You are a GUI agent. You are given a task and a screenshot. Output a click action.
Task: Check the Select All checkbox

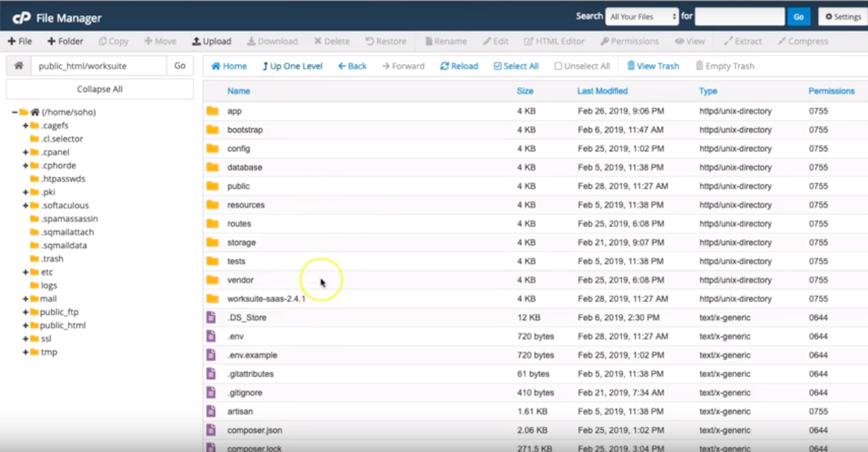(x=497, y=66)
